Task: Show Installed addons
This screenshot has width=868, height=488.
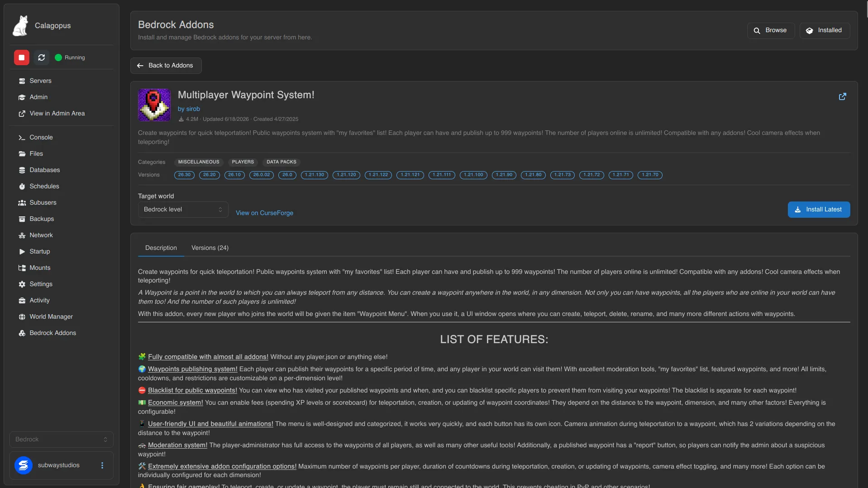Action: point(825,30)
